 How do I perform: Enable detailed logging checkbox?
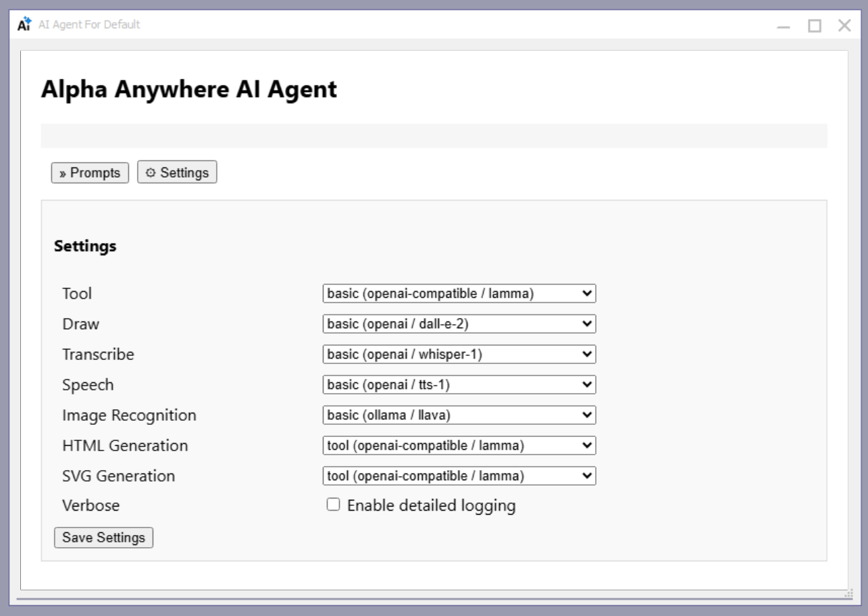333,505
